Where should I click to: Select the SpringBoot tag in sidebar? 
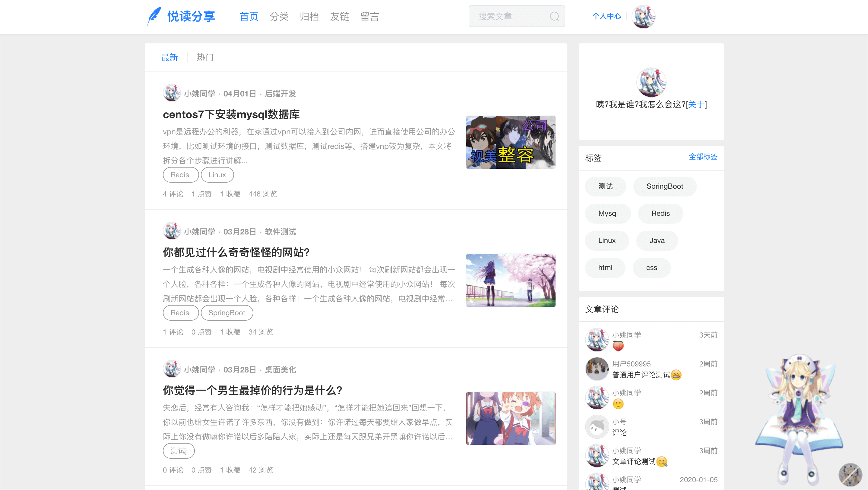(664, 186)
